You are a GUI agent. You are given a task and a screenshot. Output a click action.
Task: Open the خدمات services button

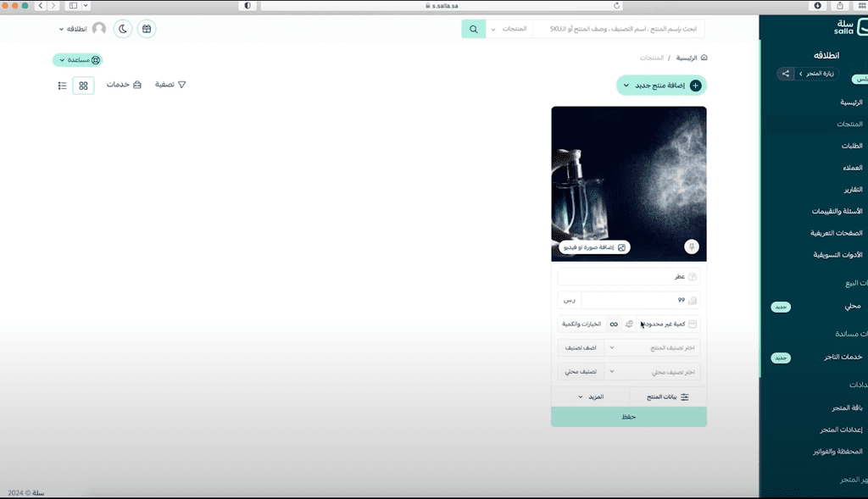(124, 85)
